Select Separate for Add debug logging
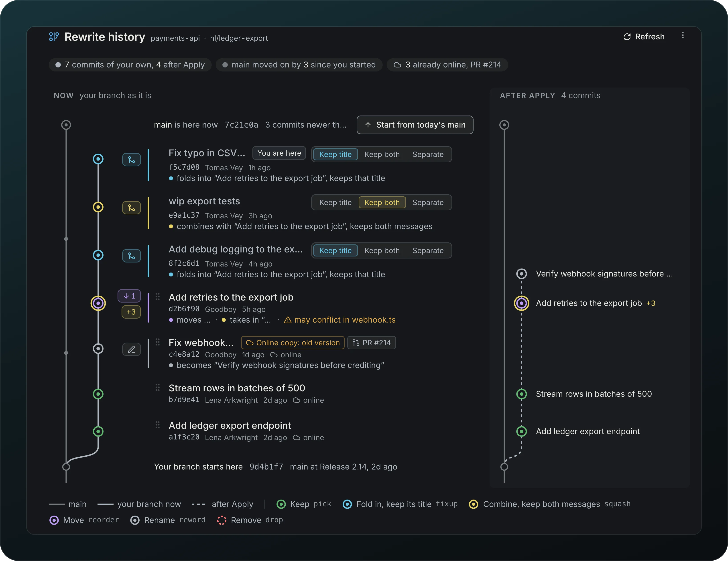This screenshot has height=561, width=728. [x=428, y=250]
